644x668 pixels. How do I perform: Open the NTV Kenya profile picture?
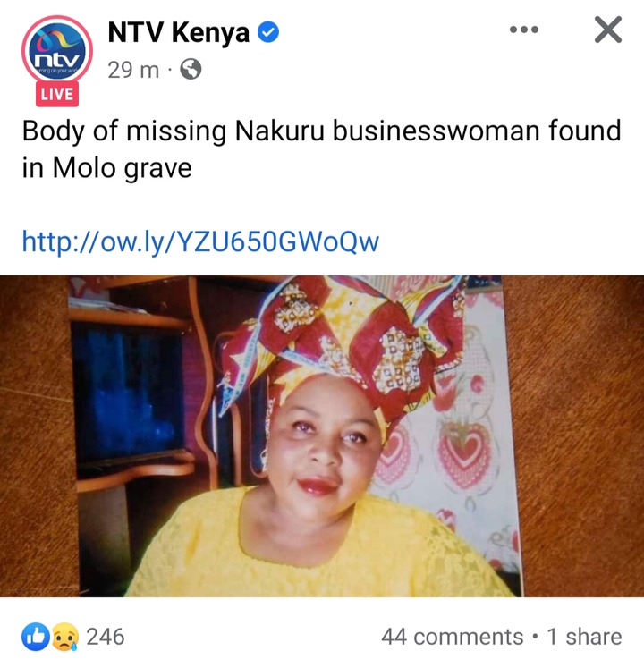point(57,51)
